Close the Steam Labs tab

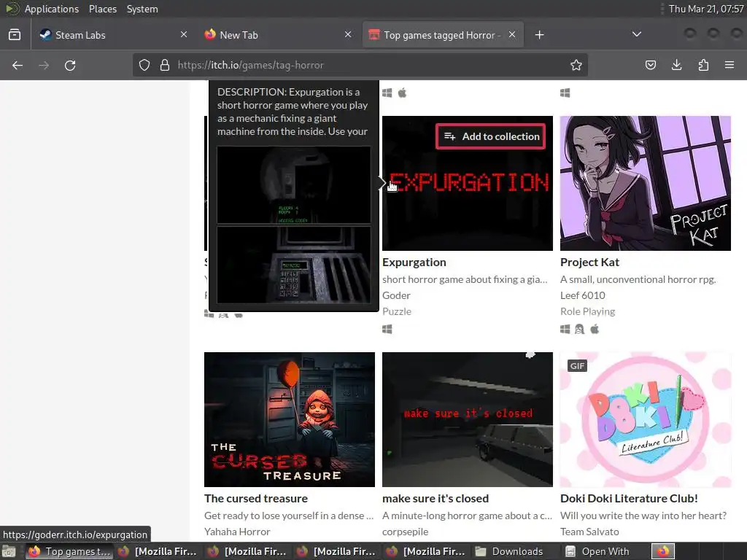click(x=184, y=35)
